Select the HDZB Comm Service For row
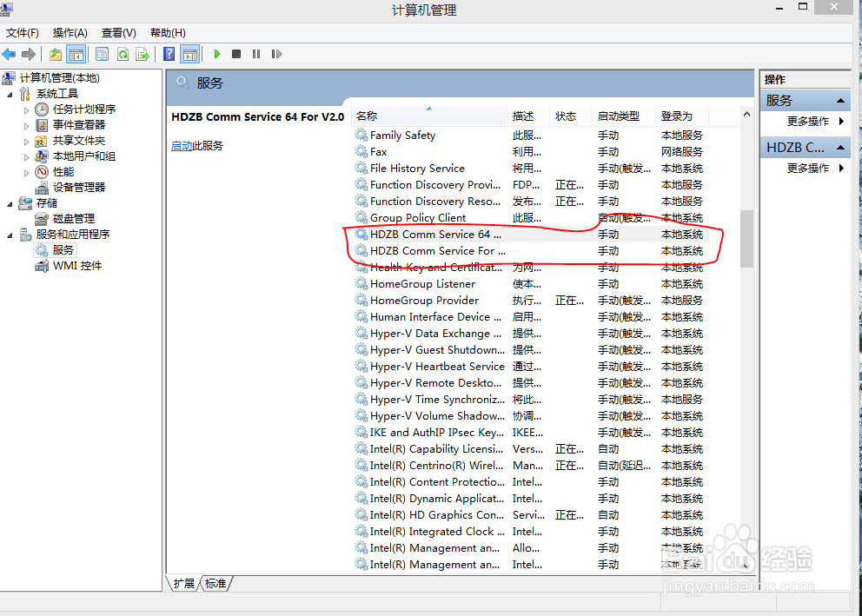Viewport: 862px width, 616px height. pos(531,250)
